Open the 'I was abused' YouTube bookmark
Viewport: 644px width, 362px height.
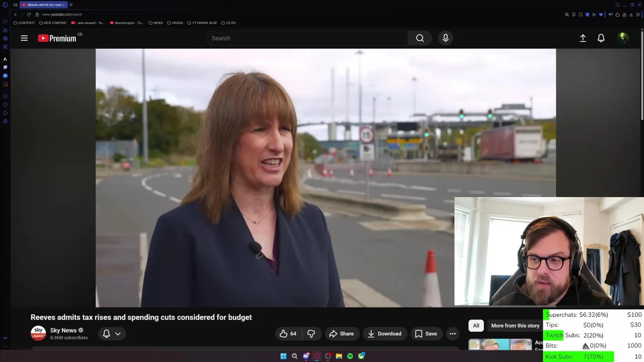pos(88,23)
